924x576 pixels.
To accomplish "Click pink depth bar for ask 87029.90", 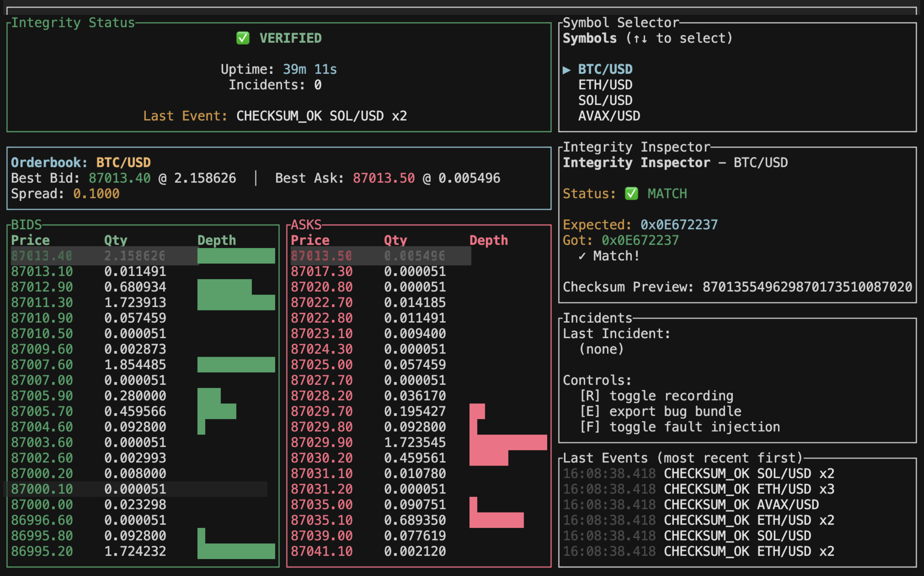I will pyautogui.click(x=508, y=442).
